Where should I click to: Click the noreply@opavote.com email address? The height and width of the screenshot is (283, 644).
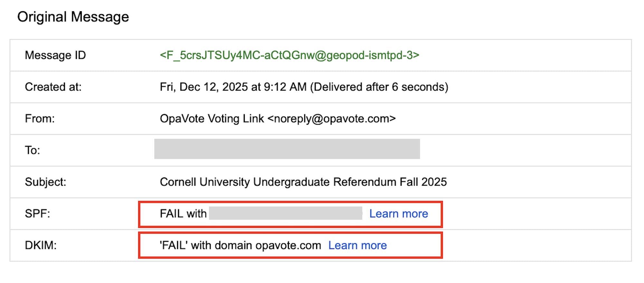coord(331,119)
